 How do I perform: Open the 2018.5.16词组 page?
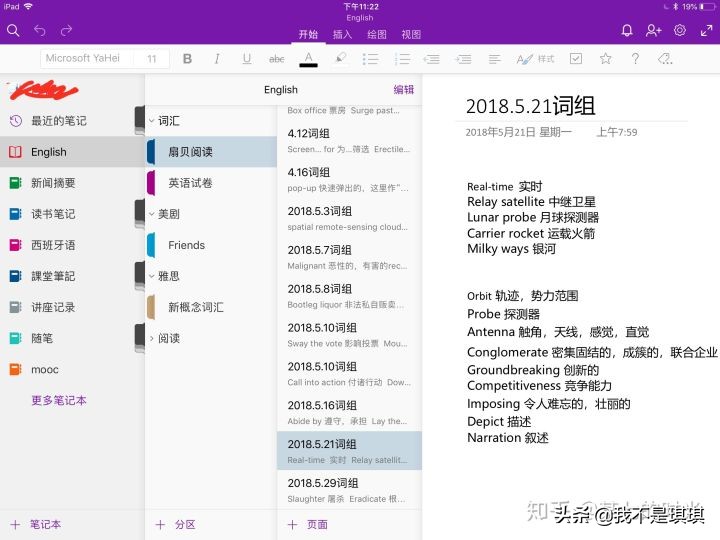coord(349,413)
